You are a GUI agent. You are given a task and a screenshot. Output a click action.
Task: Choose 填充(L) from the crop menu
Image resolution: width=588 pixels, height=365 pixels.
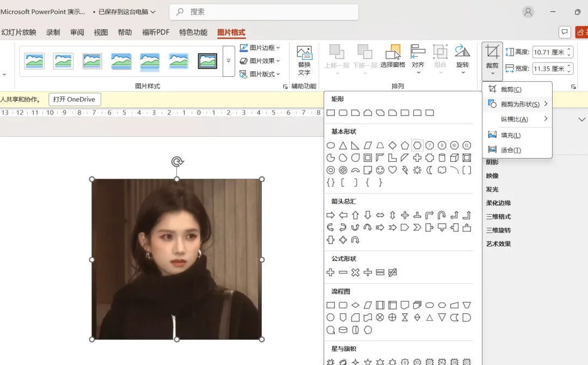[x=517, y=135]
